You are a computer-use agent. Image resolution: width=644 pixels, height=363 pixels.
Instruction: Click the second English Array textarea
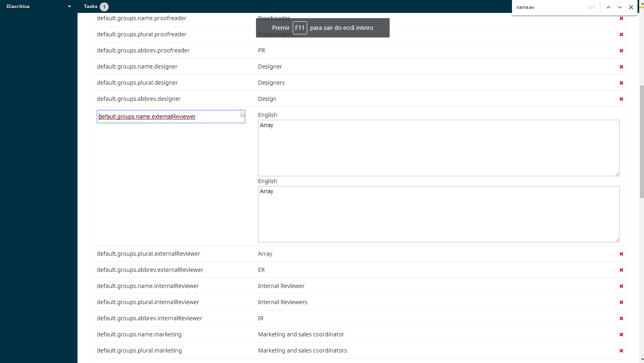(x=438, y=214)
